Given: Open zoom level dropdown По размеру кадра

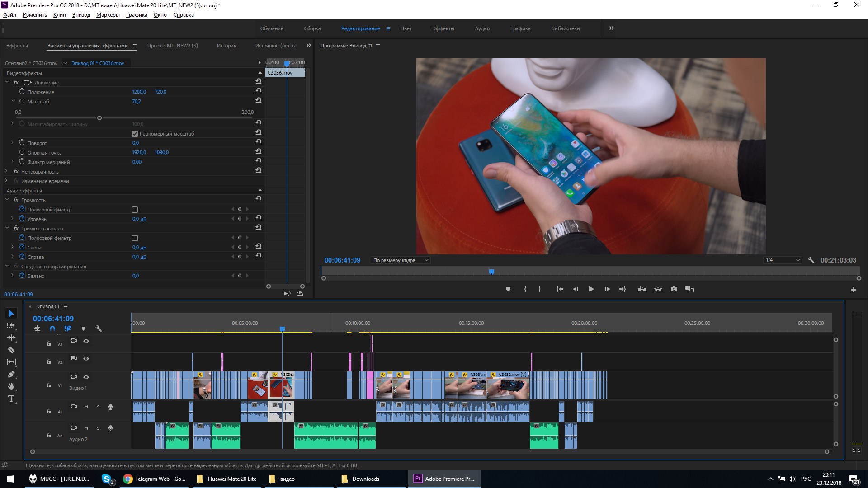Looking at the screenshot, I should [400, 260].
